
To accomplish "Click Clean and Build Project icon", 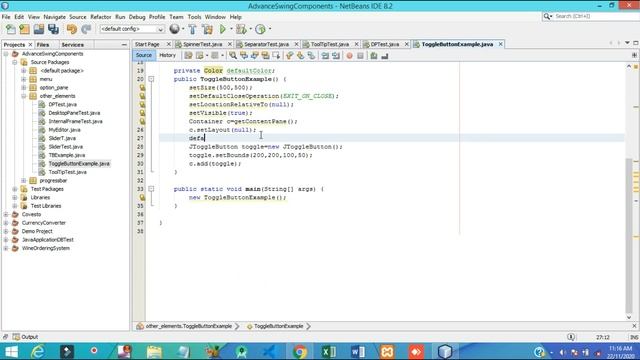I will pos(207,29).
